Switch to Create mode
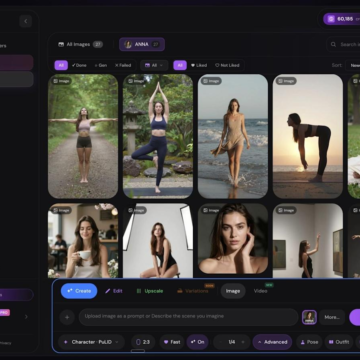The width and height of the screenshot is (360, 360). (x=79, y=291)
